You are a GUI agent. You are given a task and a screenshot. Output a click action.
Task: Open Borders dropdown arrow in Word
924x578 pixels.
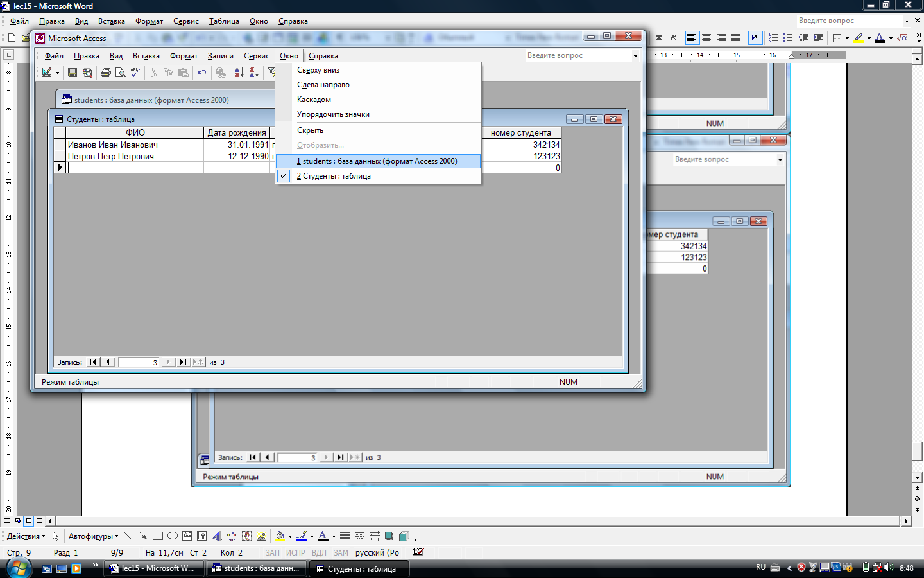(847, 38)
